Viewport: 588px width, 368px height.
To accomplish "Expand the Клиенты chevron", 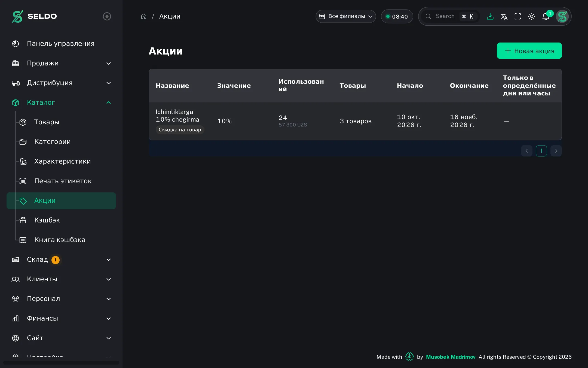I will tap(109, 279).
